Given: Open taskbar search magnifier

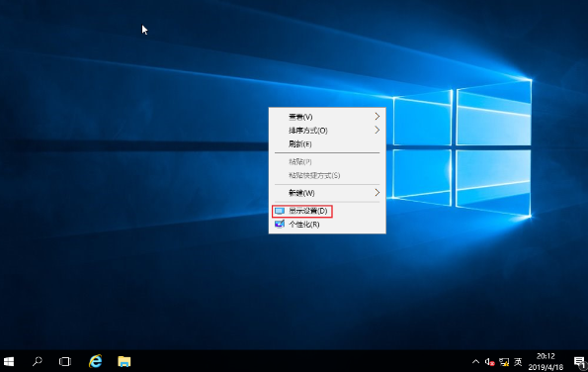Looking at the screenshot, I should [x=37, y=361].
